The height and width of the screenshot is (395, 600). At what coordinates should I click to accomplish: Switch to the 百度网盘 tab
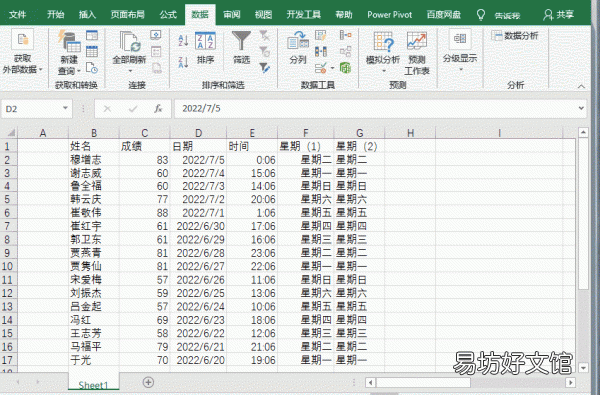click(x=443, y=15)
